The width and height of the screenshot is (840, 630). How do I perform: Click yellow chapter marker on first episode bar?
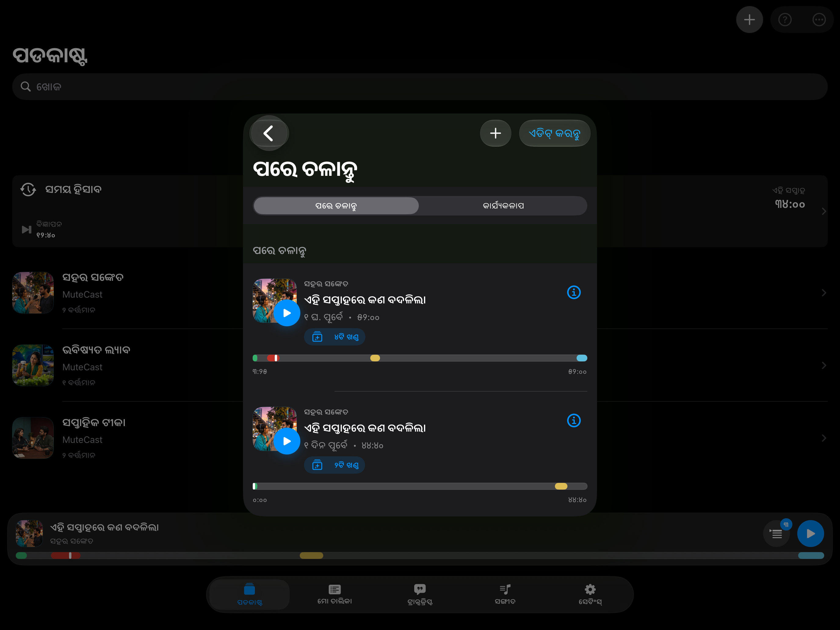coord(375,358)
